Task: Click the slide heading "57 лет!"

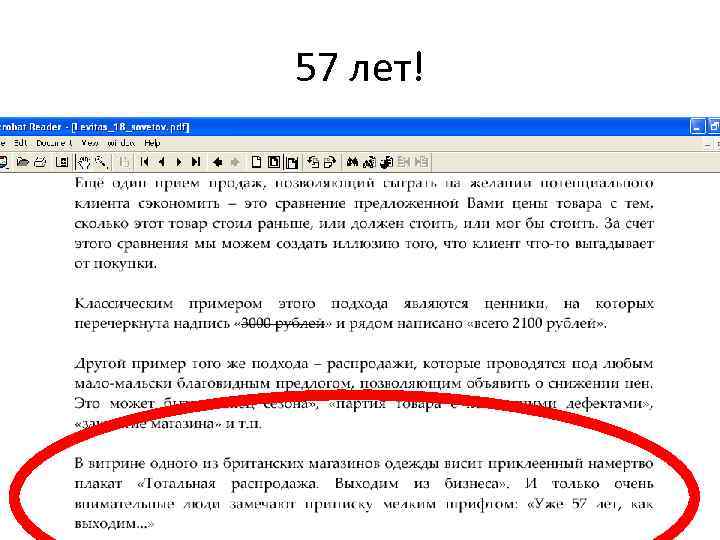Action: (359, 67)
